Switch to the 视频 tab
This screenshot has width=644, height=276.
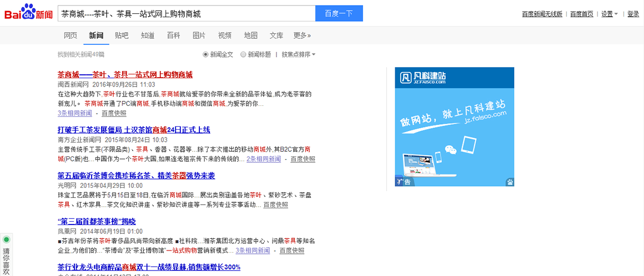click(x=225, y=35)
